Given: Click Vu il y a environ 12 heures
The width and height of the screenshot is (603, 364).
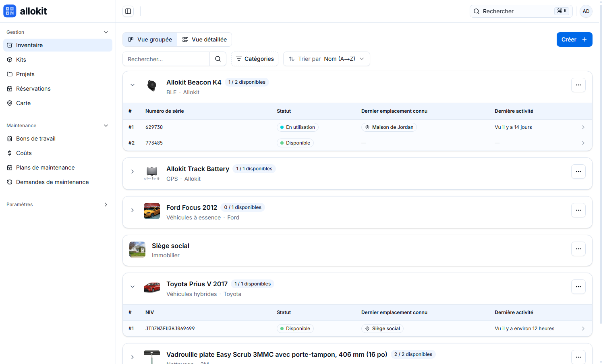Looking at the screenshot, I should [x=524, y=329].
